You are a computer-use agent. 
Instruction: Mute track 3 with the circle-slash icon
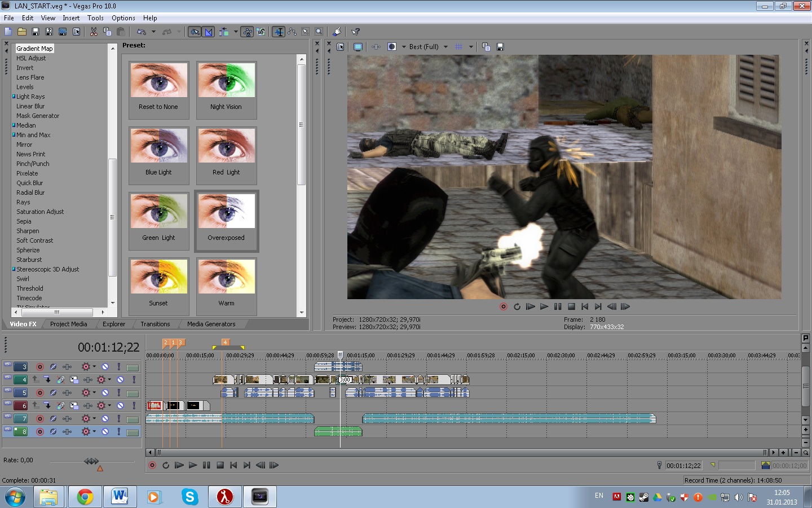105,367
